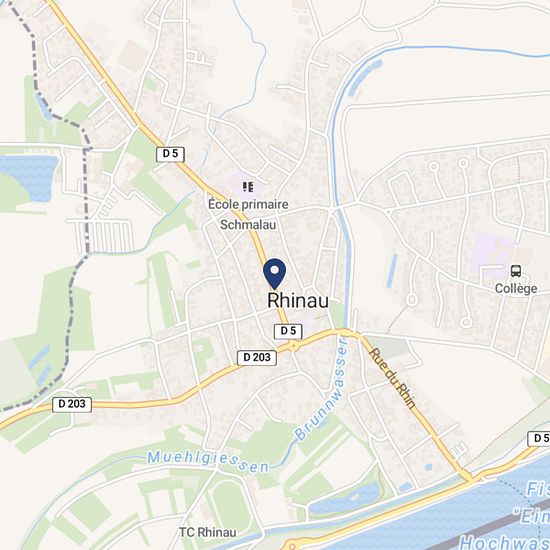Select the D 203 shield near roundabout
550x550 pixels.
coord(257,357)
